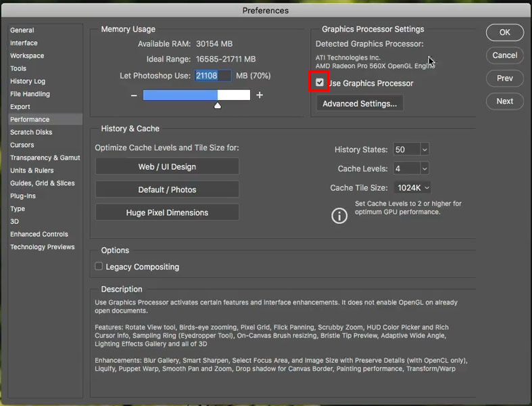Click the Cache Levels value field

[407, 168]
